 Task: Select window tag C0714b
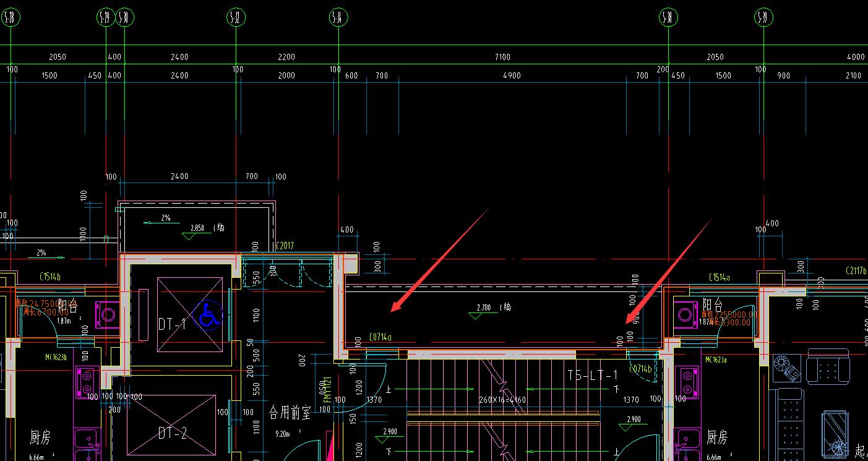(x=640, y=369)
